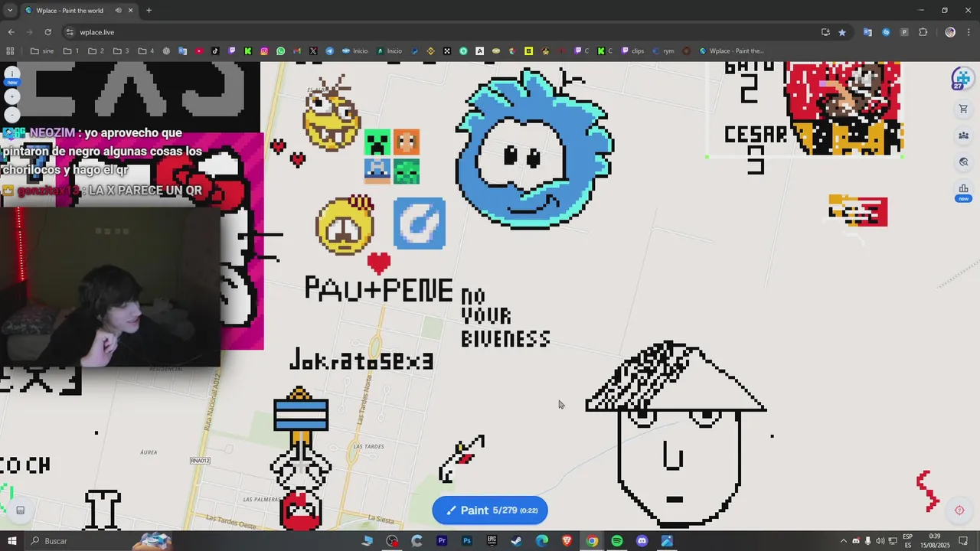Open the Windows Start menu
Image resolution: width=980 pixels, height=551 pixels.
pyautogui.click(x=12, y=541)
